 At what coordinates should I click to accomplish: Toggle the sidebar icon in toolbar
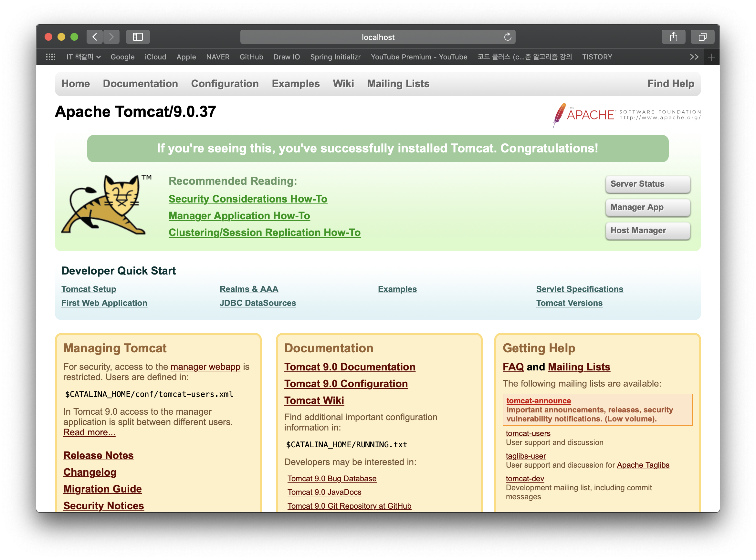pos(138,36)
